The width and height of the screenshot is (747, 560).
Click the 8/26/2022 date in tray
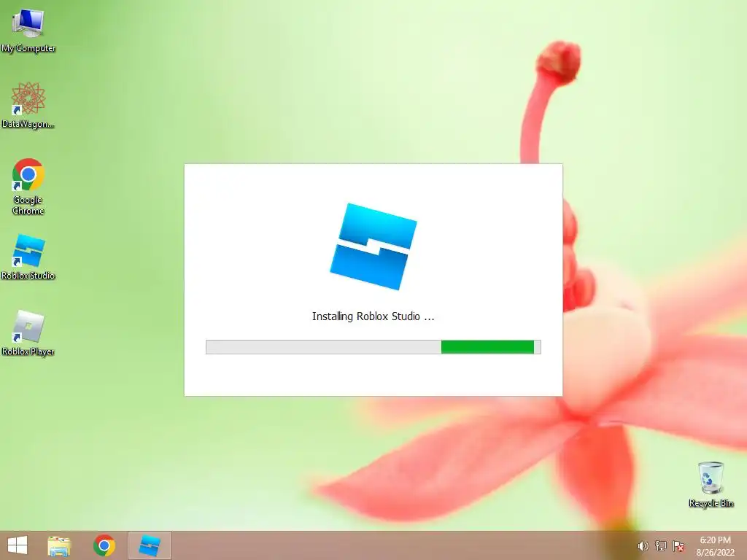coord(715,553)
